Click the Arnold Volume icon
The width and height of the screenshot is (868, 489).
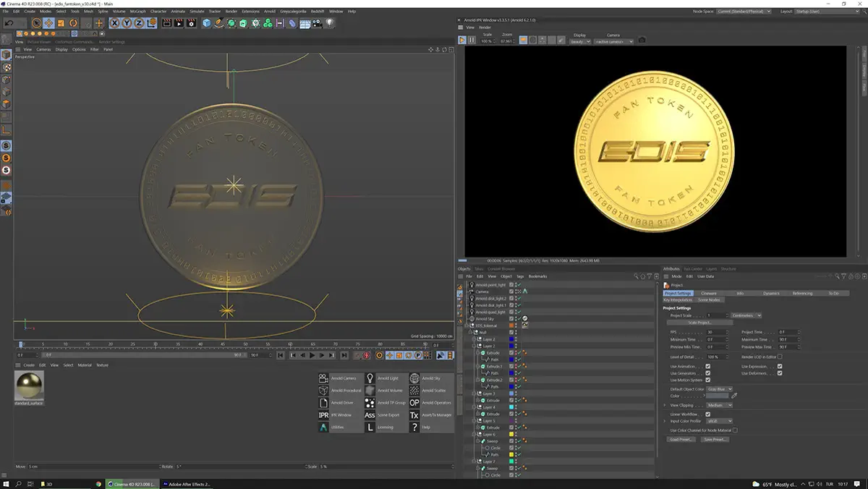(x=370, y=391)
